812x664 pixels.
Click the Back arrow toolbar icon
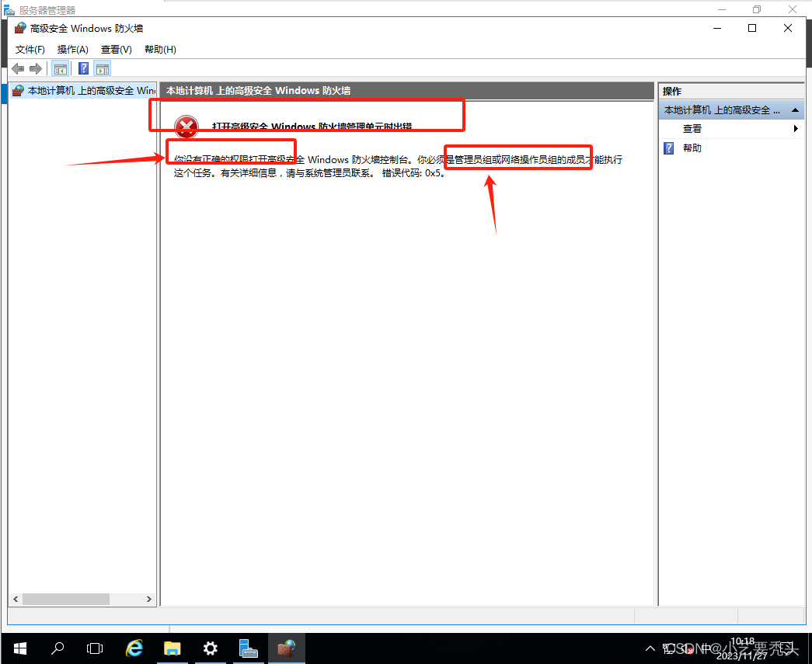(18, 68)
